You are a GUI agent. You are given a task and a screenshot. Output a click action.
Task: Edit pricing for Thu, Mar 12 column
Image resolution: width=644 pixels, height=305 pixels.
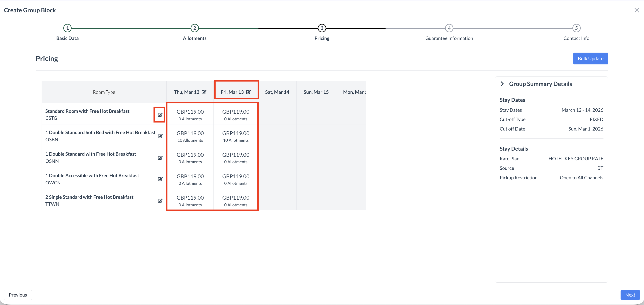pos(204,92)
